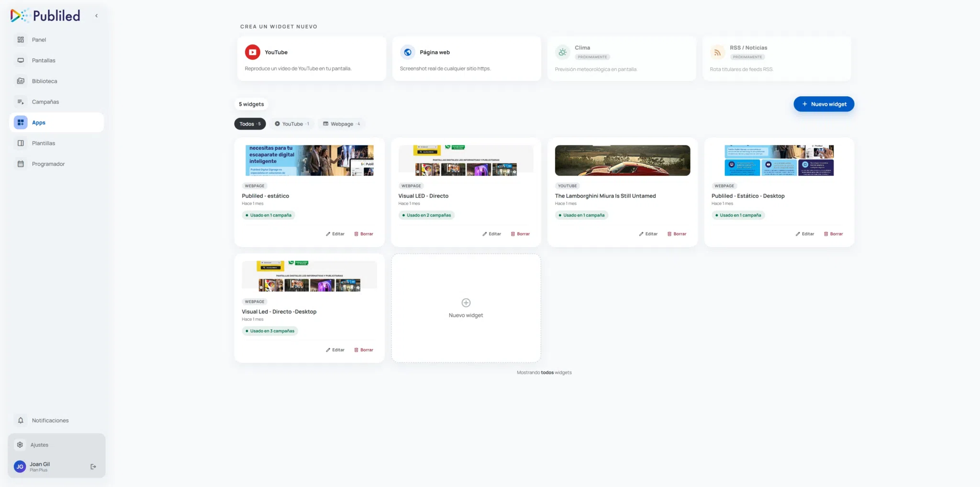Open the Lamborghini Miura video thumbnail
Image resolution: width=980 pixels, height=487 pixels.
623,160
